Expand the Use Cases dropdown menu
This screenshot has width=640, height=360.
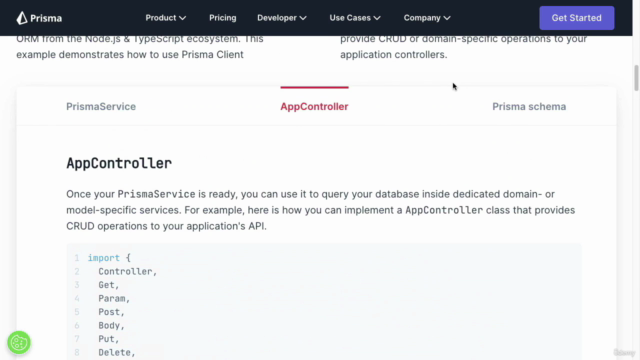coord(355,18)
